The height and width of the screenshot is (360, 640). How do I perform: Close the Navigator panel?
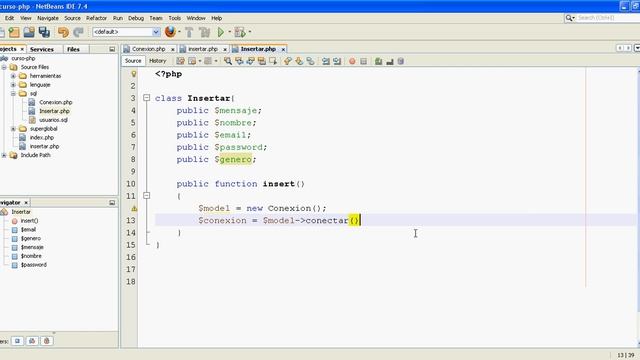click(x=26, y=202)
